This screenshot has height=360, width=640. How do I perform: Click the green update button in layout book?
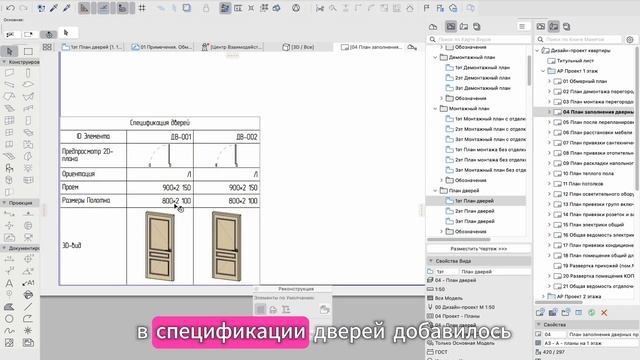pyautogui.click(x=591, y=313)
